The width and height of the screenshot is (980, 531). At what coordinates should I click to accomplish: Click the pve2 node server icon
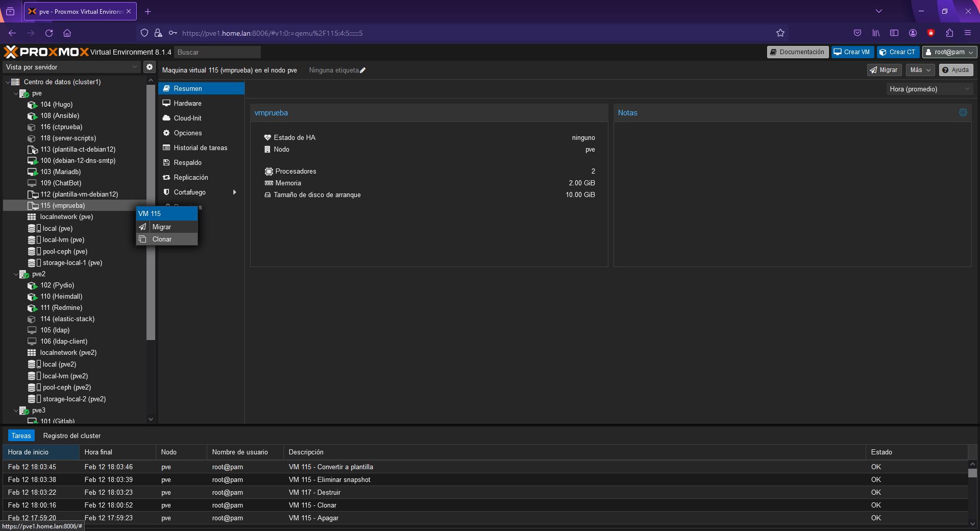[x=24, y=274]
